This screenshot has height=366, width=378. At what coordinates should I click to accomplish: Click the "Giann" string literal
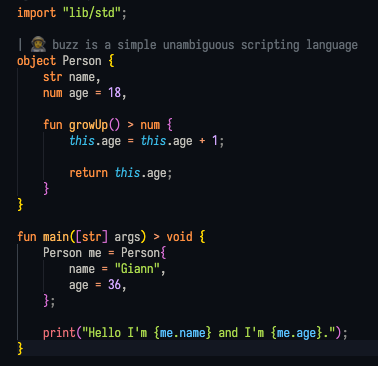[137, 268]
